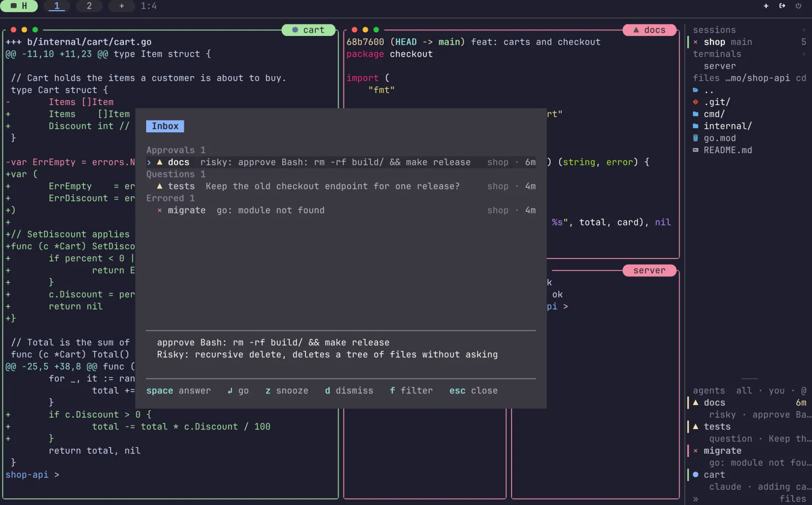Image resolution: width=812 pixels, height=505 pixels.
Task: Filter agents list by you
Action: click(776, 390)
